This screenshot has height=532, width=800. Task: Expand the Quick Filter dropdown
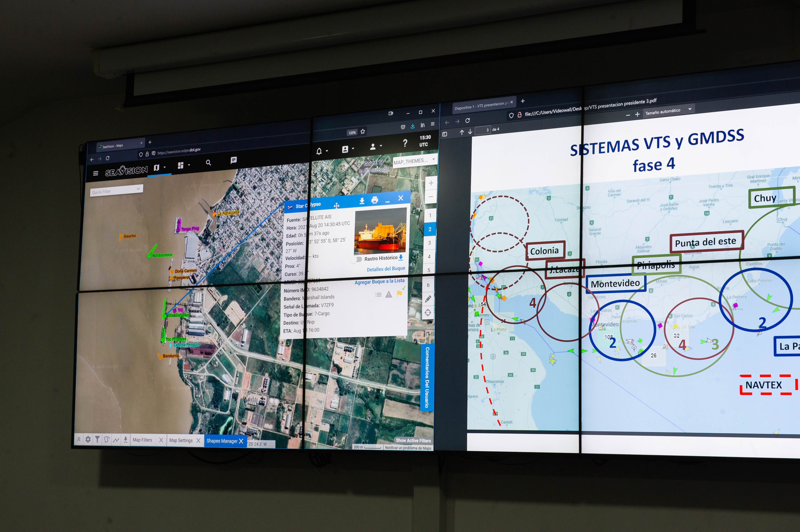coord(116,191)
